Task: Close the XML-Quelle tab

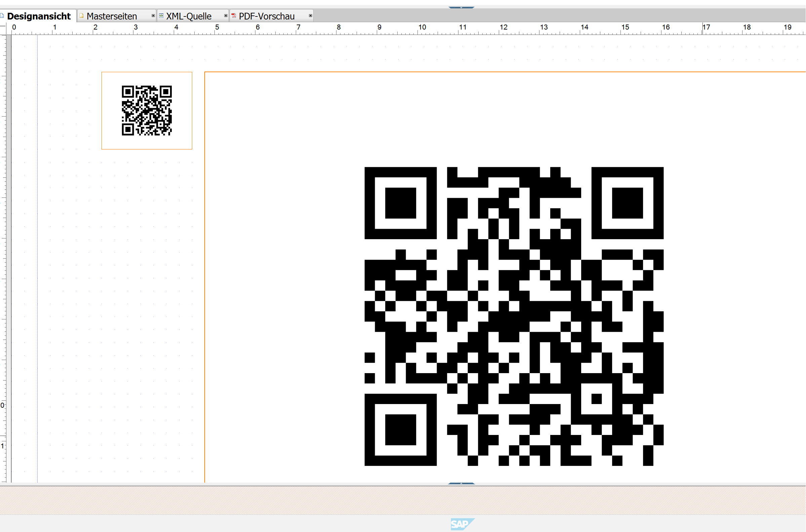Action: click(x=226, y=15)
